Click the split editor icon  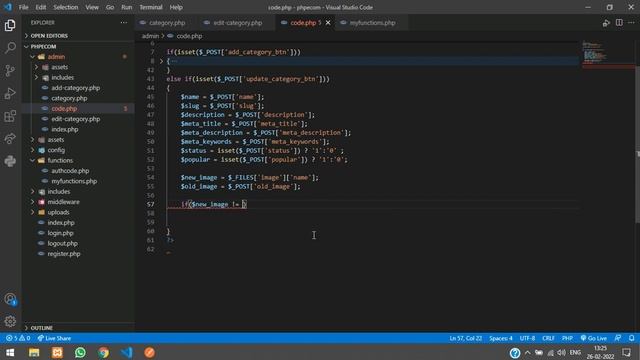pyautogui.click(x=619, y=23)
